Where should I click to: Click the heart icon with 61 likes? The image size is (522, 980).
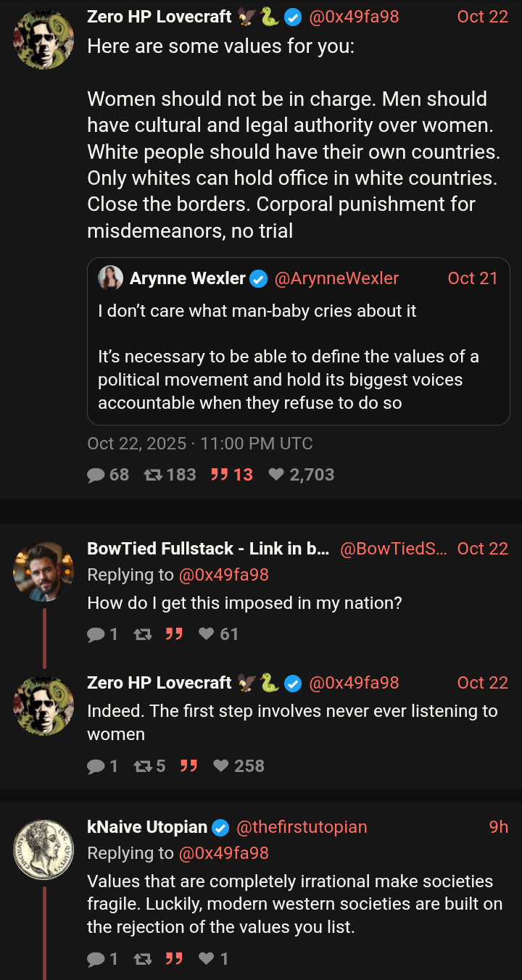point(207,634)
